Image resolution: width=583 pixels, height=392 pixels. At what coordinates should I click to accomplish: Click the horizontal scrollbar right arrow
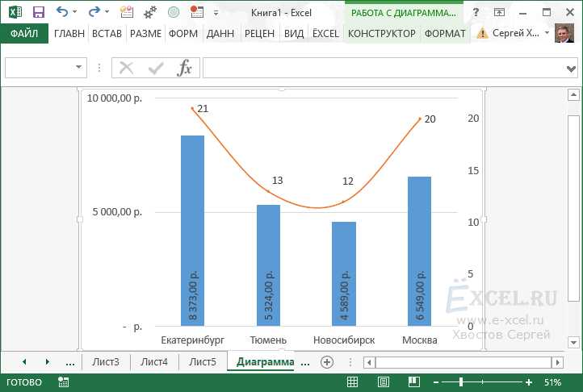pyautogui.click(x=557, y=362)
